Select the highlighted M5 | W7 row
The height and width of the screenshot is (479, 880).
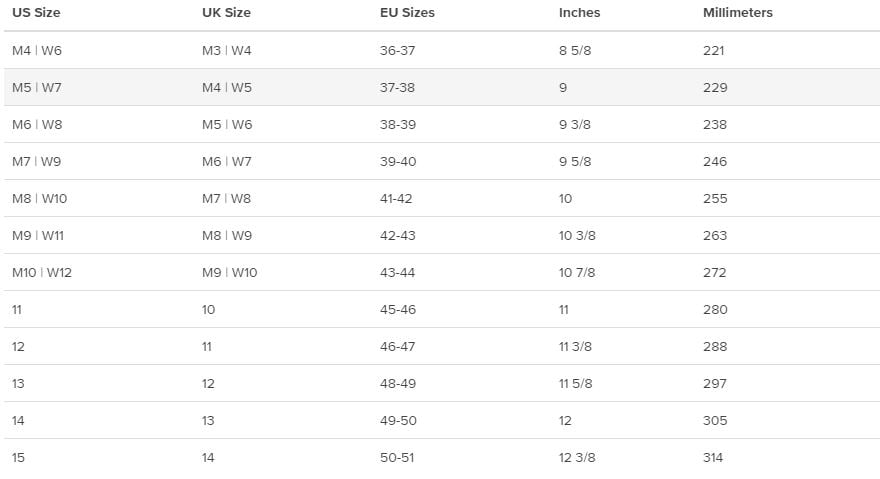(442, 88)
